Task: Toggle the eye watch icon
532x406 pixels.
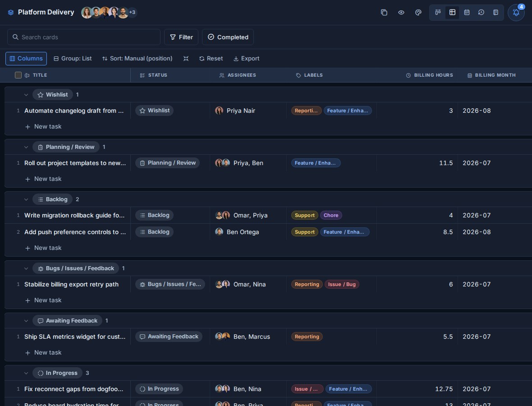Action: tap(401, 13)
